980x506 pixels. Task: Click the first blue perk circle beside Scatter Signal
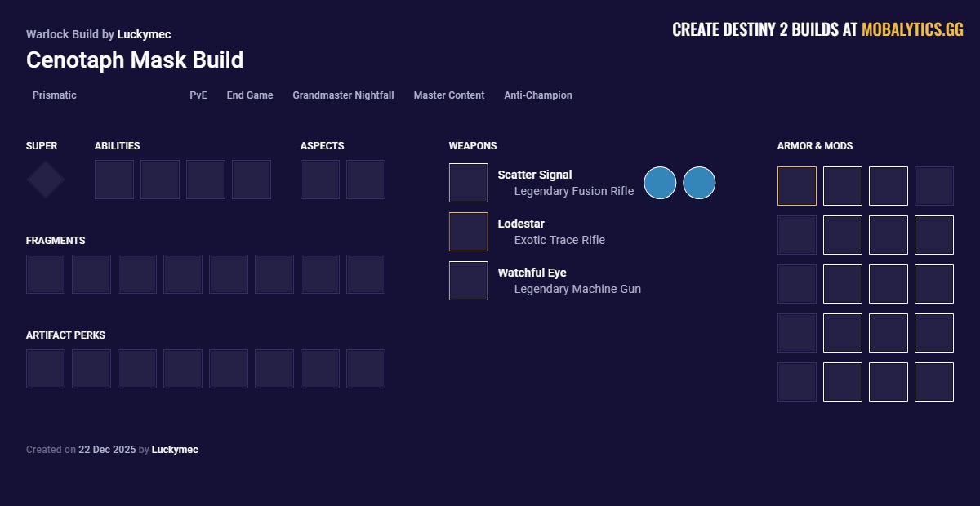[660, 183]
